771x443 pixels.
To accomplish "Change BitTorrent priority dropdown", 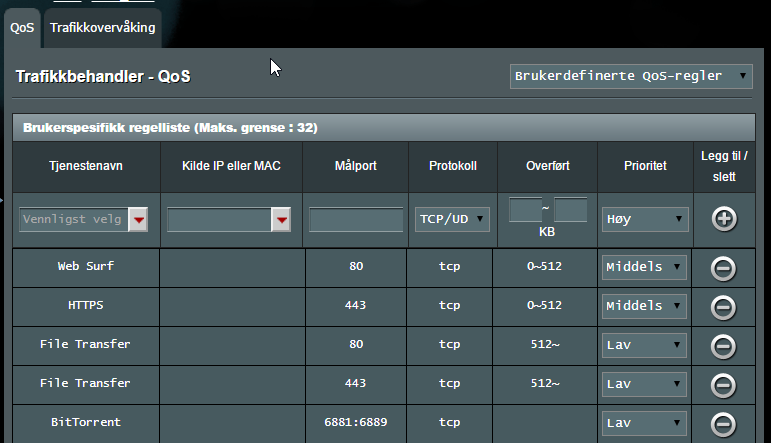I will tap(644, 423).
